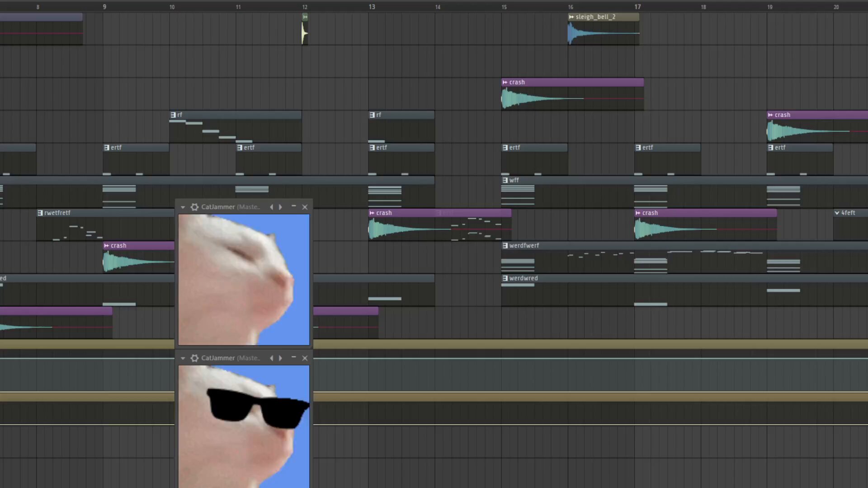Open menu icon of crash clip at bar 13
This screenshot has height=488, width=868.
point(372,213)
